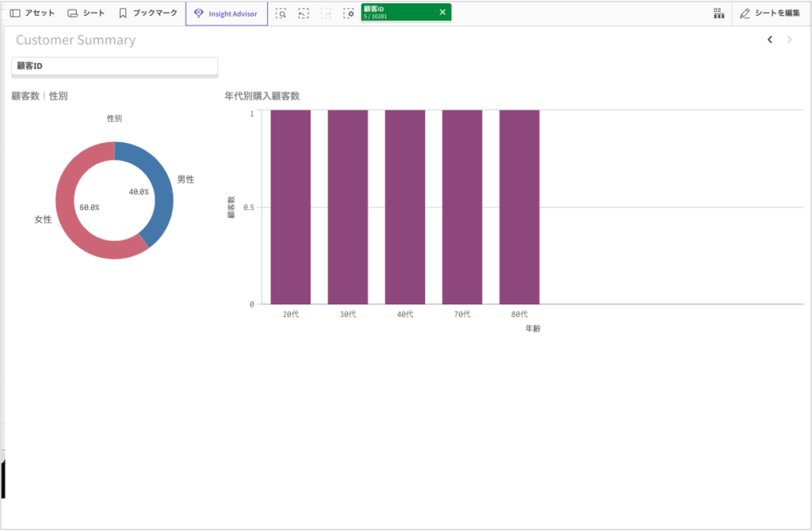Click the 20代 bar in chart
Image resolution: width=812 pixels, height=531 pixels.
pyautogui.click(x=290, y=207)
